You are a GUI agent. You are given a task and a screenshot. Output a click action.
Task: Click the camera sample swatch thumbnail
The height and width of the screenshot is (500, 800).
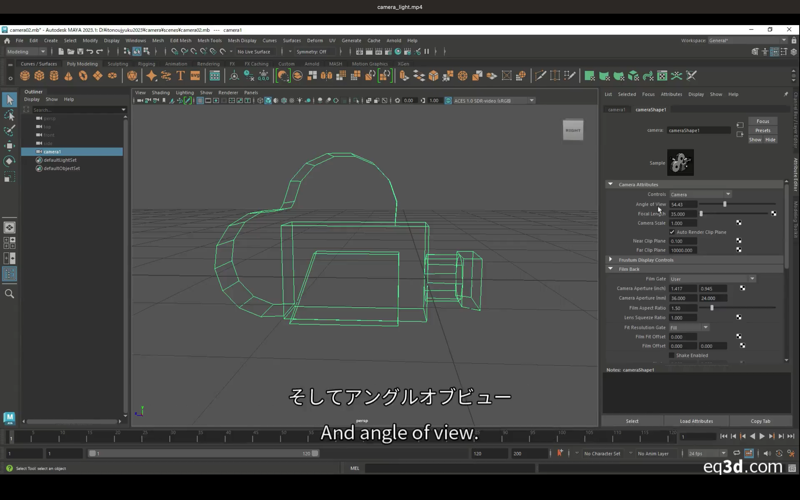(x=680, y=162)
